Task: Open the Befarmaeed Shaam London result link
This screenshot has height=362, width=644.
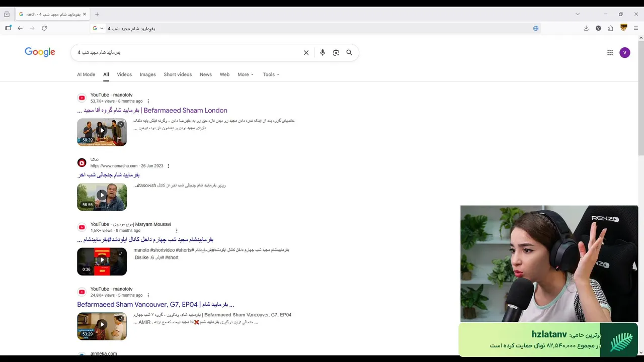Action: pos(152,111)
